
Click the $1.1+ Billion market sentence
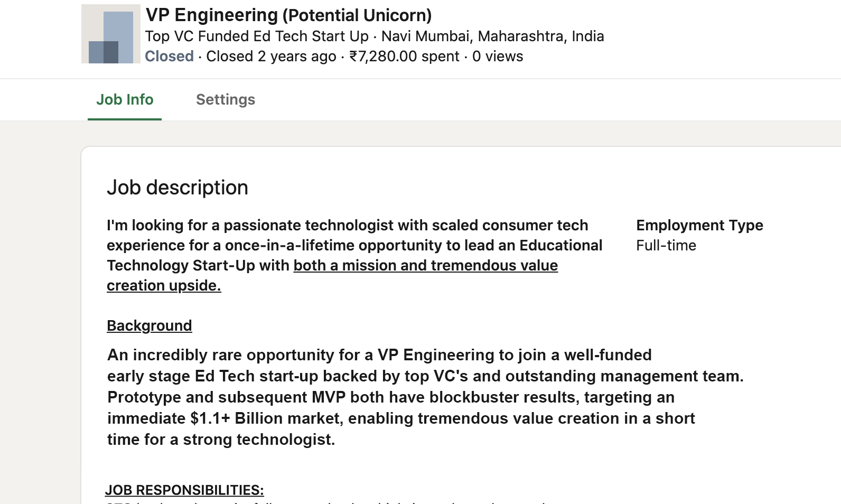pyautogui.click(x=401, y=418)
